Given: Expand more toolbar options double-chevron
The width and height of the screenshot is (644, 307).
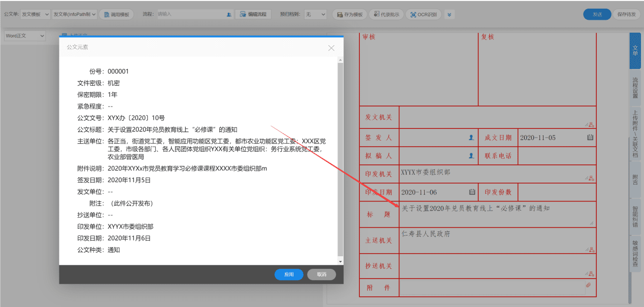Looking at the screenshot, I should (x=449, y=15).
